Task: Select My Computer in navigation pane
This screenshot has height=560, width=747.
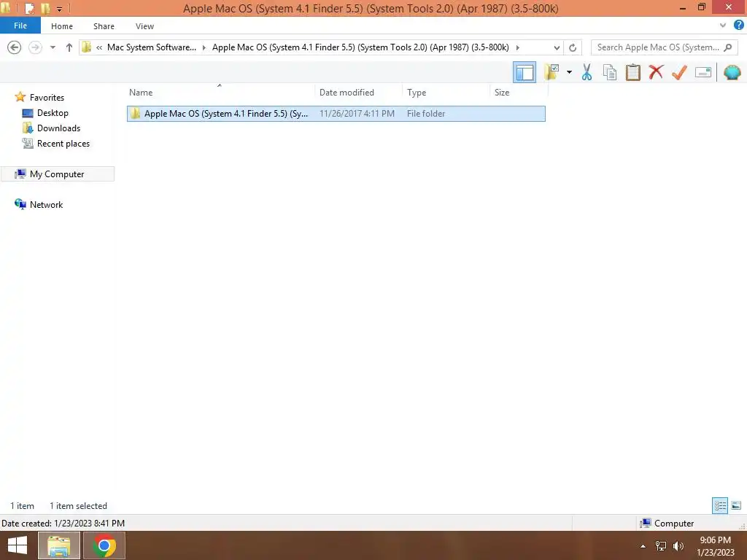Action: point(57,174)
